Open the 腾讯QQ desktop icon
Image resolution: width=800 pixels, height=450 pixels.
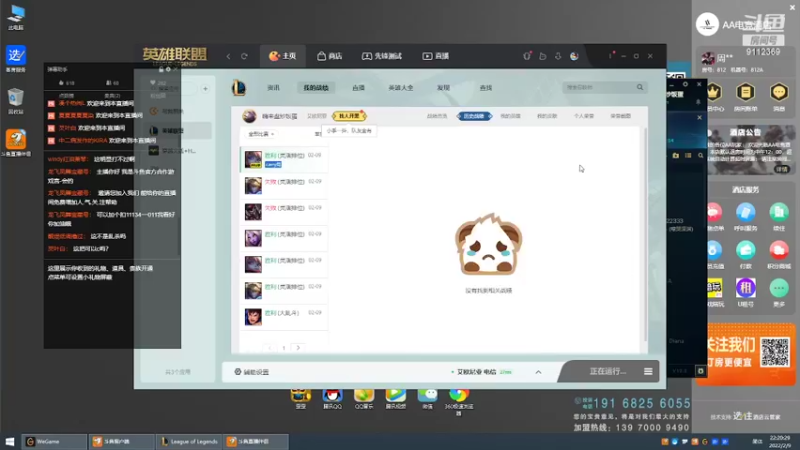point(332,398)
